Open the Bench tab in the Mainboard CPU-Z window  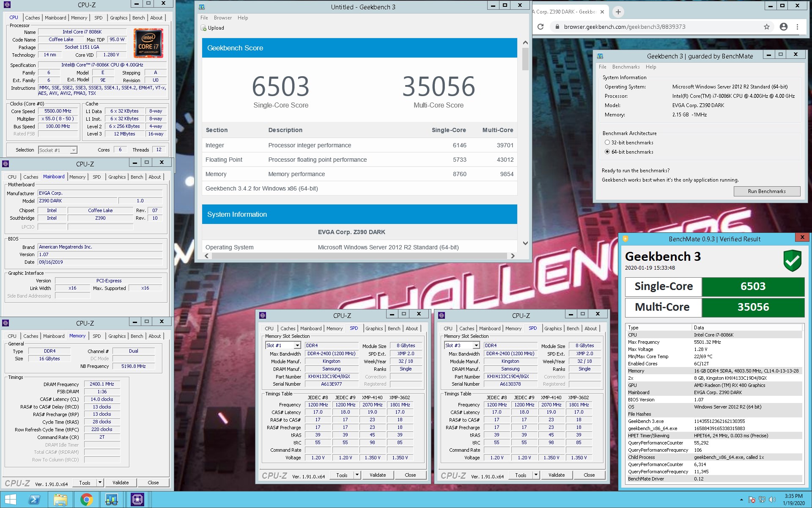(x=137, y=177)
